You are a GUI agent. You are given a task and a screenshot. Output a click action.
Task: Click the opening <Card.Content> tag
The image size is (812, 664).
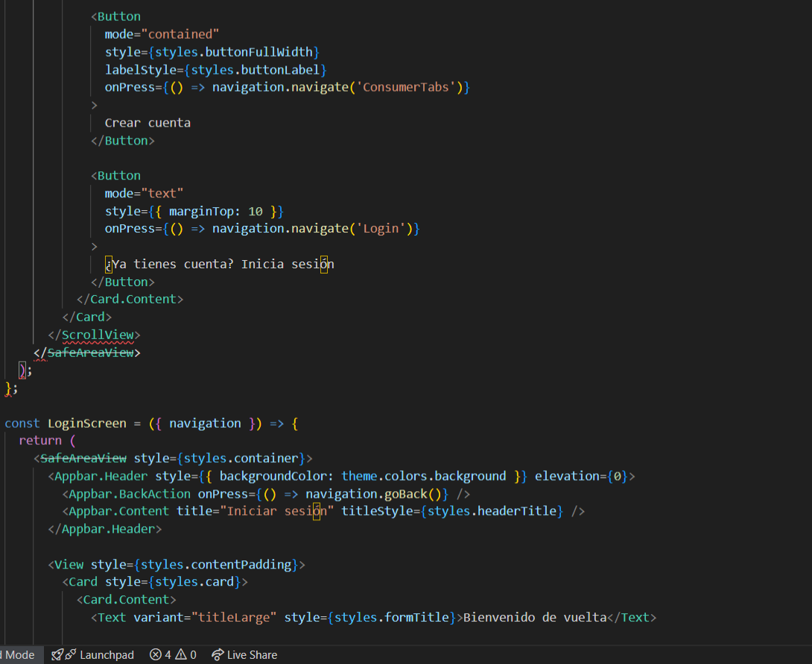tap(127, 599)
